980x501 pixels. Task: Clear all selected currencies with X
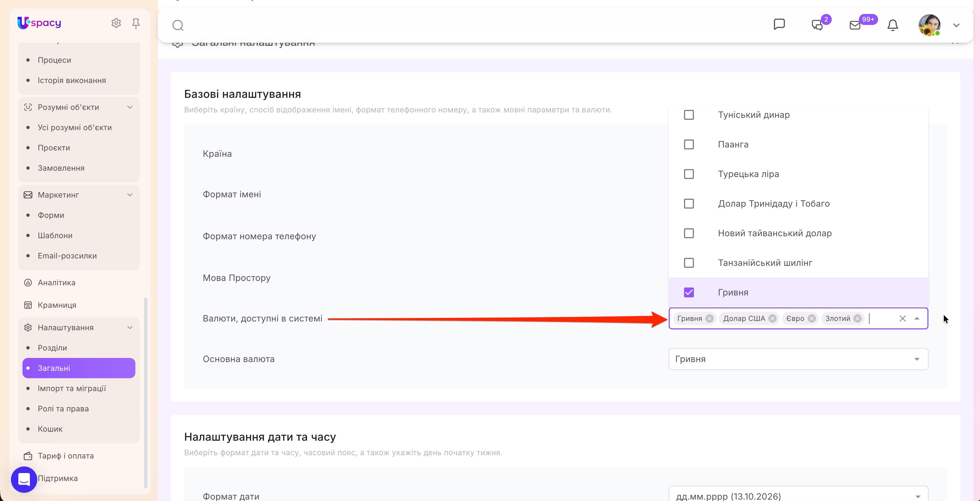click(x=902, y=318)
